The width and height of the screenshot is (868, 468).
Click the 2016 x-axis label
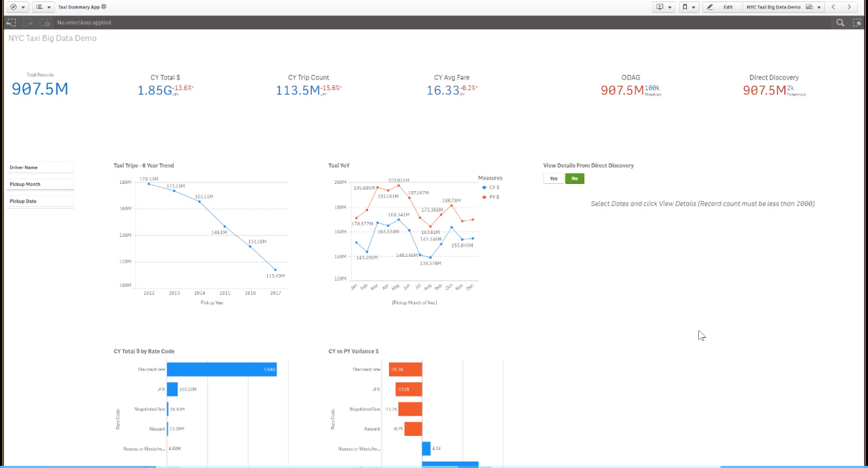(x=250, y=293)
